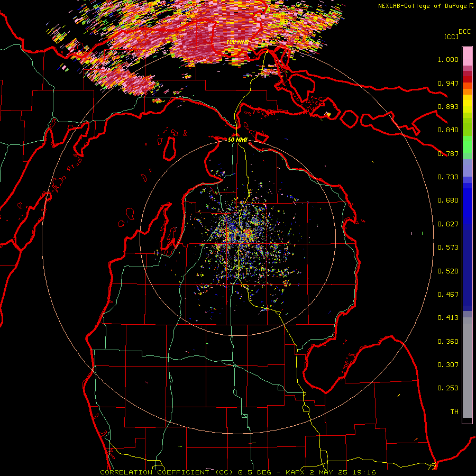The height and width of the screenshot is (476, 476).
Task: Select the 0.680 legend value
Action: pyautogui.click(x=448, y=200)
